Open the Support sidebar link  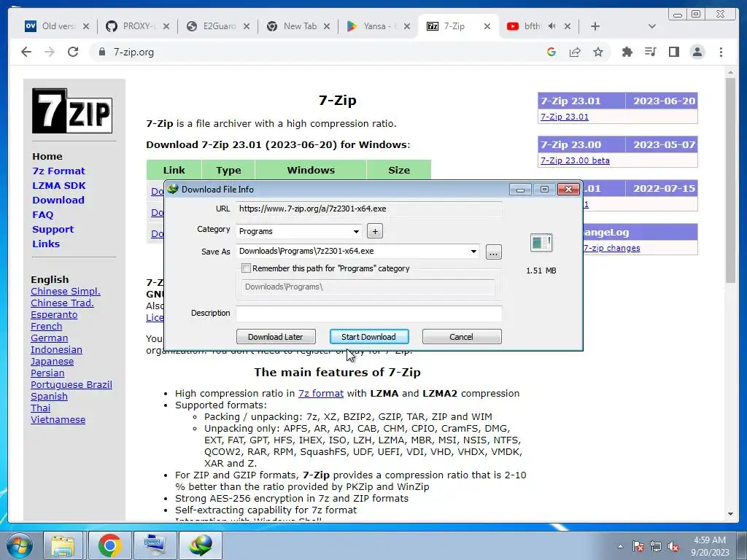click(x=53, y=229)
